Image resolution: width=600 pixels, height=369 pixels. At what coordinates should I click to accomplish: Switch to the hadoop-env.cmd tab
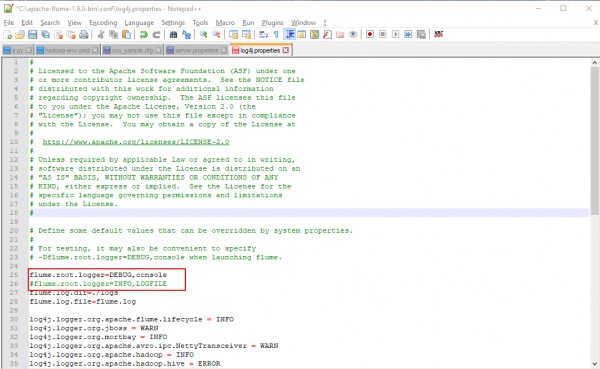coord(67,51)
